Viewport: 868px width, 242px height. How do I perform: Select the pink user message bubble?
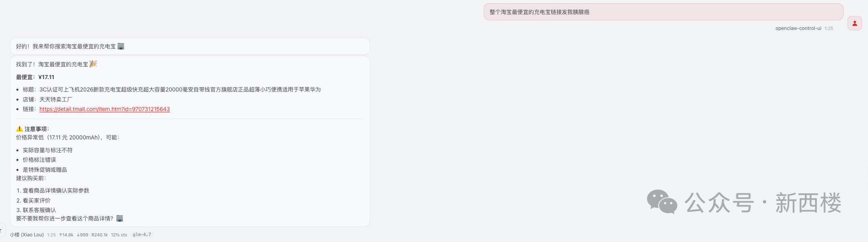[663, 12]
